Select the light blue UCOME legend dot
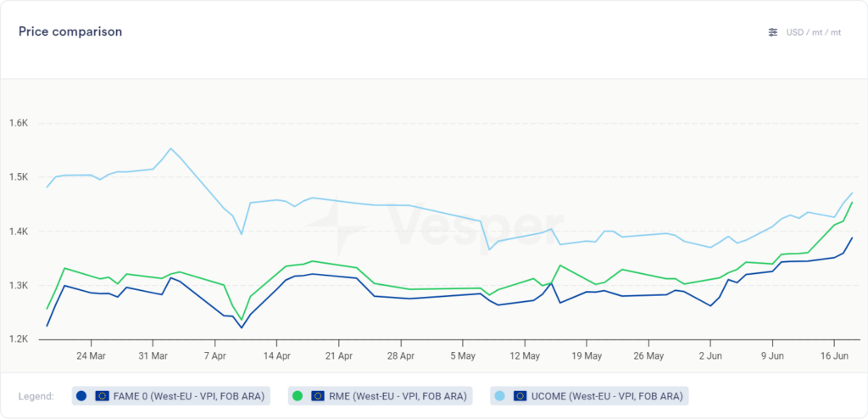The width and height of the screenshot is (868, 419). pyautogui.click(x=499, y=395)
